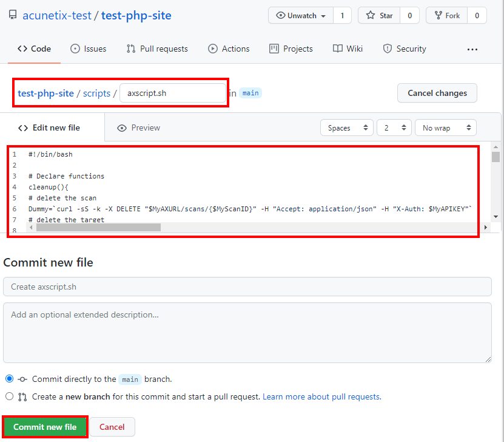Click Learn more about pull requests link
504x442 pixels.
tap(322, 396)
